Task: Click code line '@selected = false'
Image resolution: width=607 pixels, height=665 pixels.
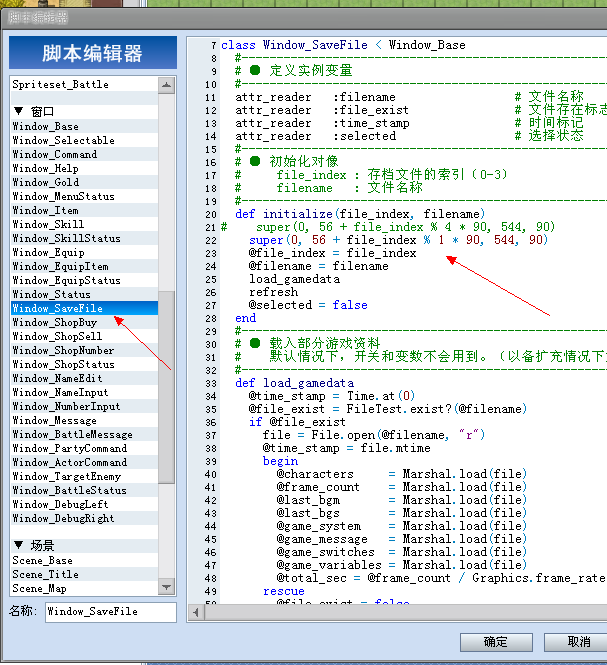Action: coord(308,305)
